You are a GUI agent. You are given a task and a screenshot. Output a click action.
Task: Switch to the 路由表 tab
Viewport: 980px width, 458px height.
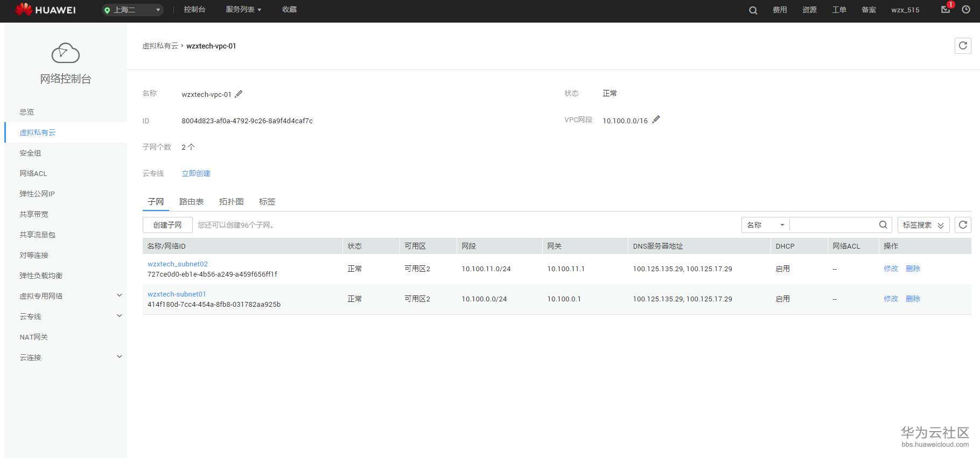coord(191,202)
